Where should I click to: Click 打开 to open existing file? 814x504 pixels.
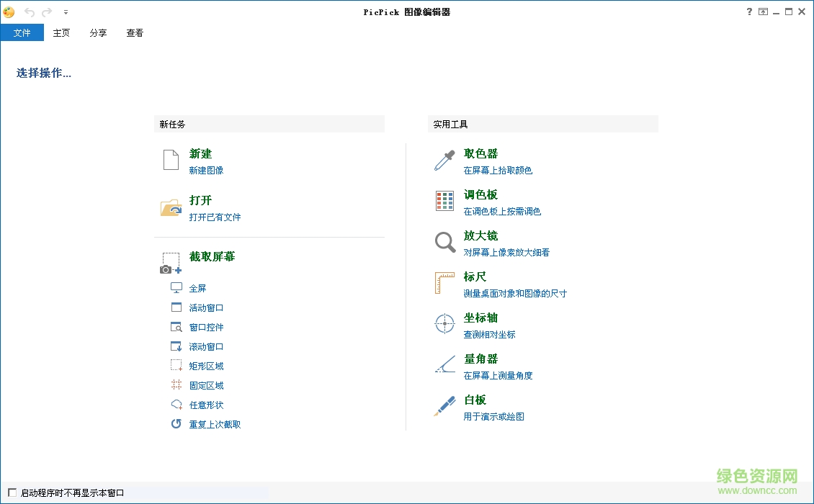[x=200, y=200]
